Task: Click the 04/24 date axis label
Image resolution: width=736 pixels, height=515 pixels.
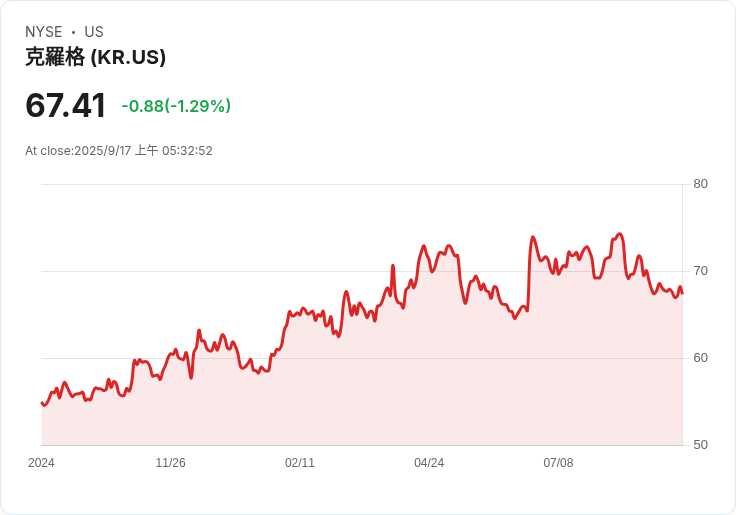Action: [429, 463]
